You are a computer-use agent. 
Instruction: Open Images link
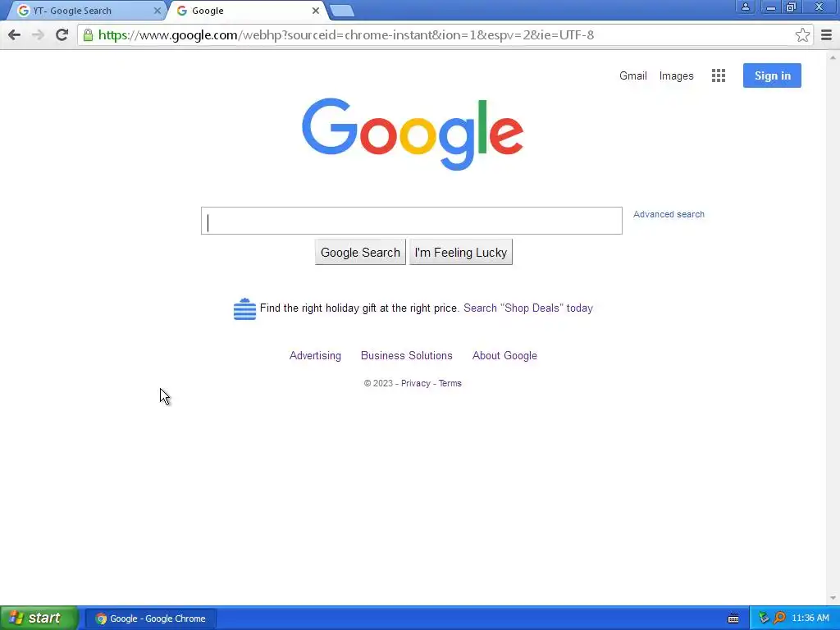(x=676, y=76)
